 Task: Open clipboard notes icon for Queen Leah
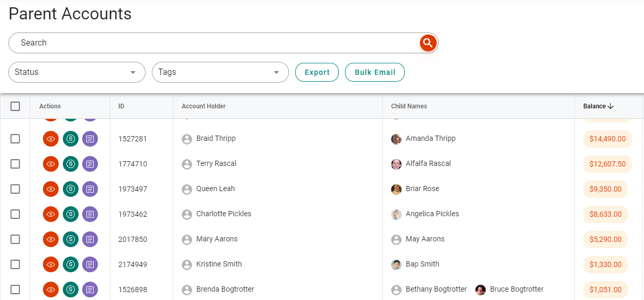[90, 189]
